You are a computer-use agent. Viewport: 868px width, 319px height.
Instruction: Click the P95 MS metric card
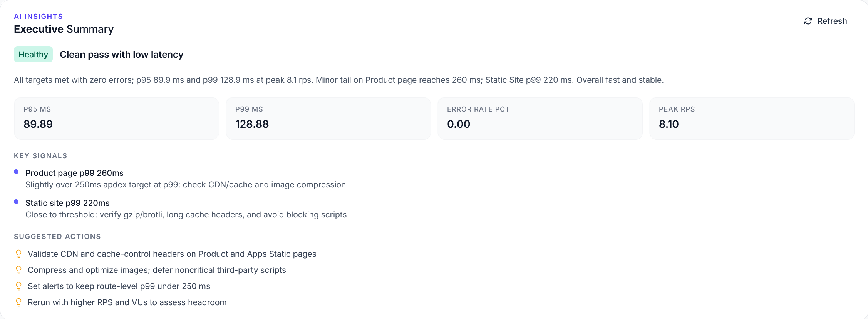tap(116, 118)
